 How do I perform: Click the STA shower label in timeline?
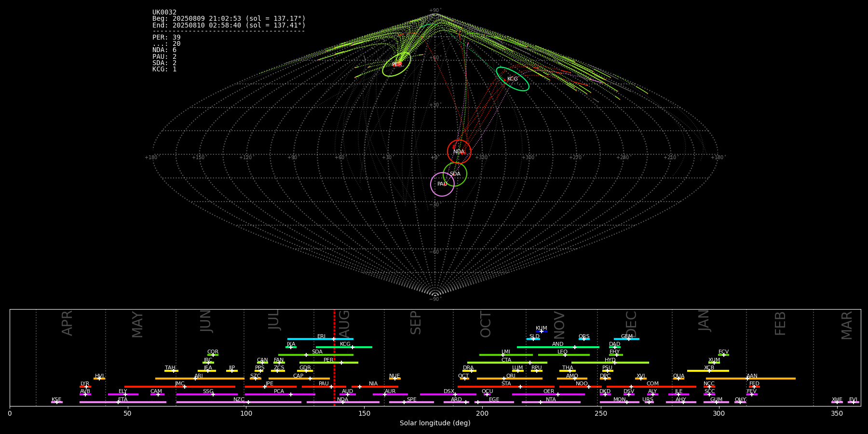[x=506, y=384]
